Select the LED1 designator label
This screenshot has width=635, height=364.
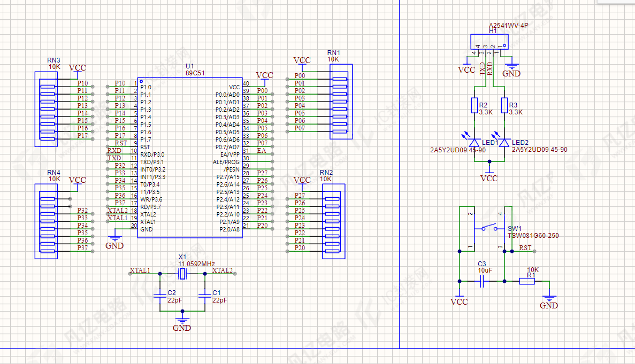pos(490,142)
